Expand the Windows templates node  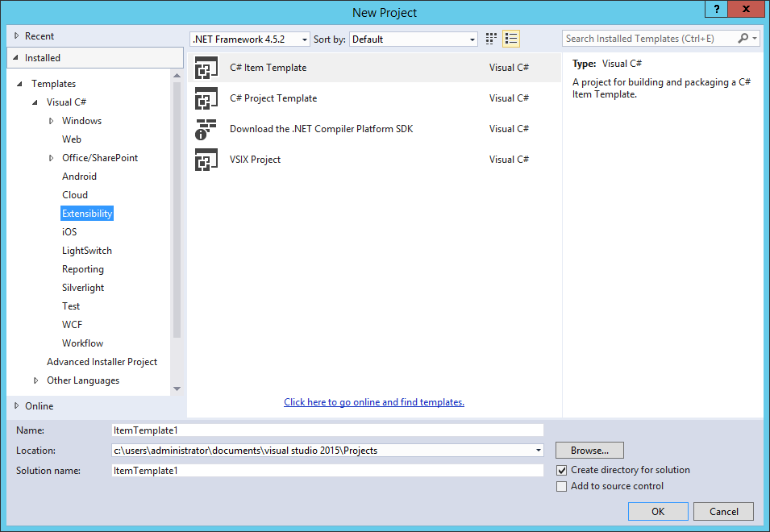click(x=51, y=120)
